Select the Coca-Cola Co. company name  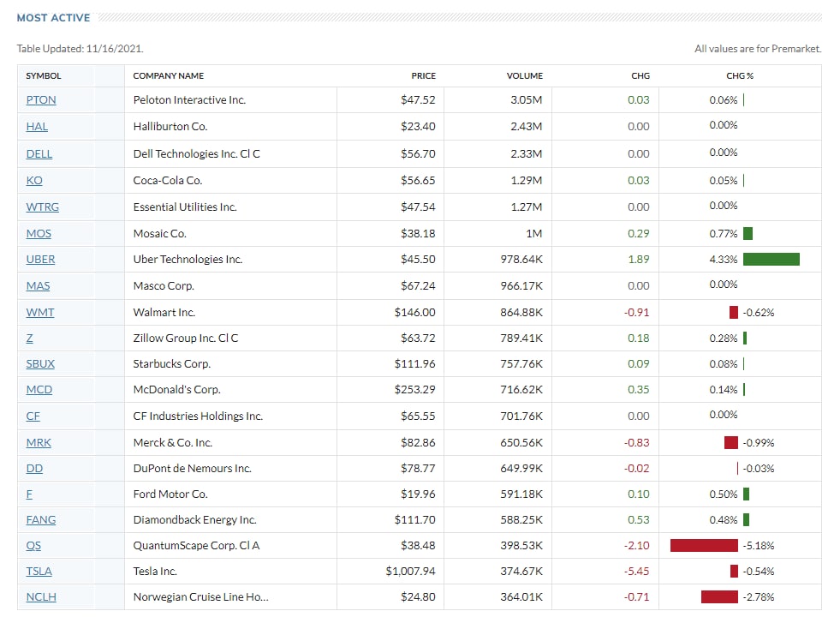[x=167, y=181]
